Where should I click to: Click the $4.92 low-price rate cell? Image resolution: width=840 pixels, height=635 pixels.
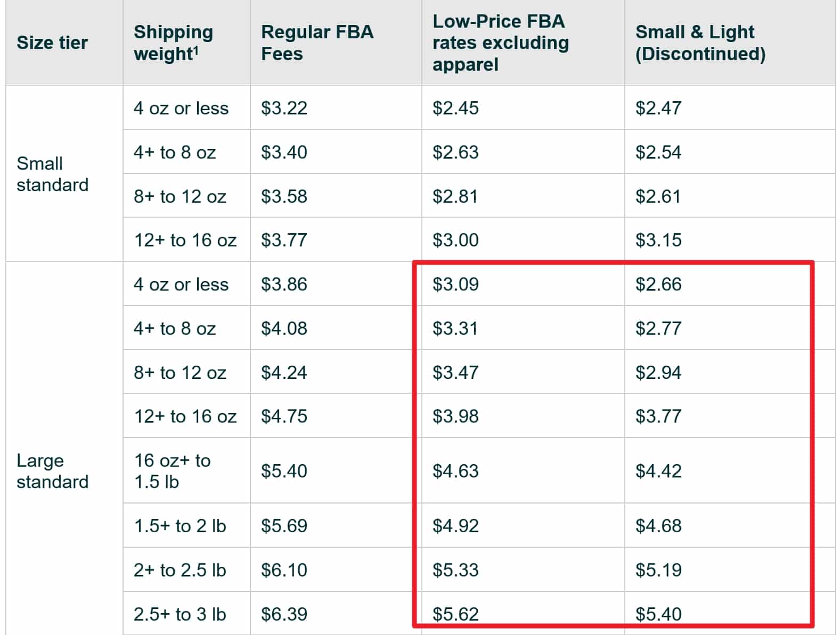[523, 525]
